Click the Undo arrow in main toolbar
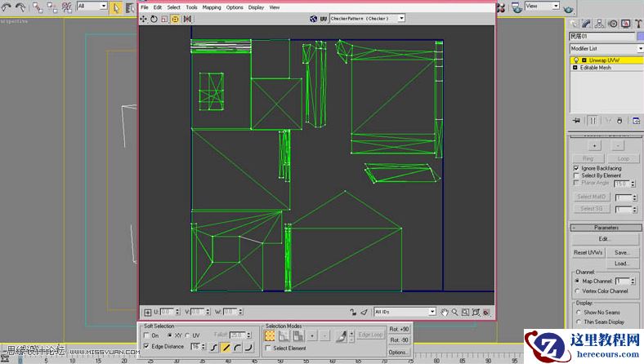 tap(7, 7)
